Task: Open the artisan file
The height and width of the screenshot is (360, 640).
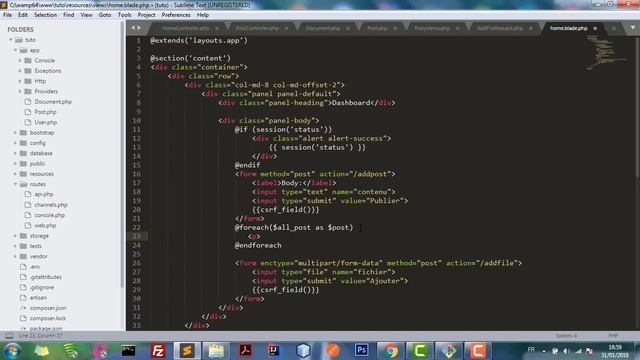Action: pos(38,298)
